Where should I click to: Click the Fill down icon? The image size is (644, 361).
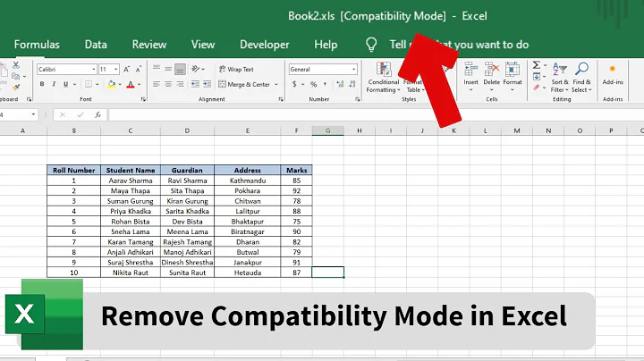[537, 76]
